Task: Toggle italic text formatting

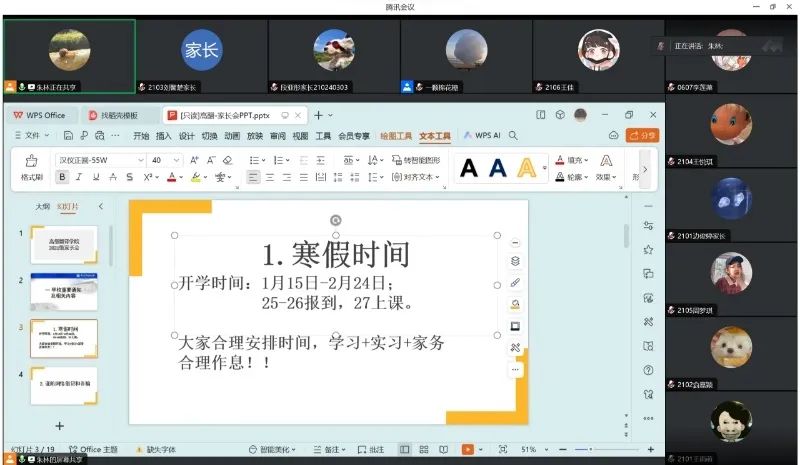Action: coord(79,177)
